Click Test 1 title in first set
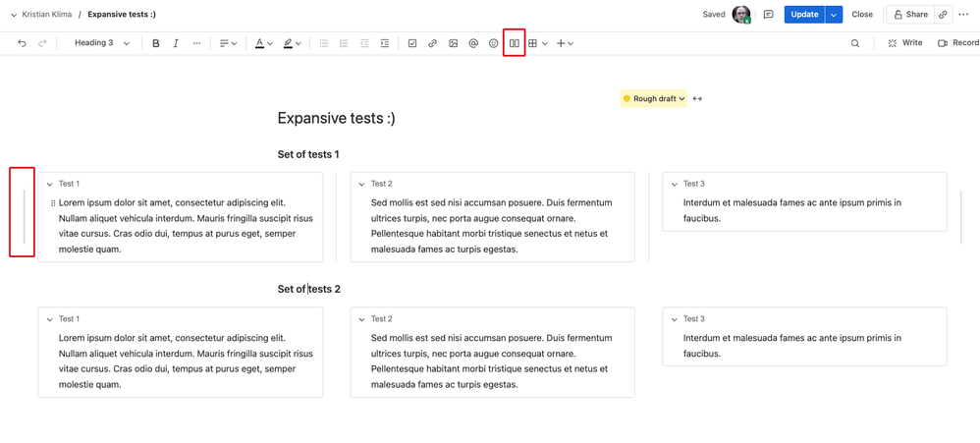980x443 pixels. point(70,184)
